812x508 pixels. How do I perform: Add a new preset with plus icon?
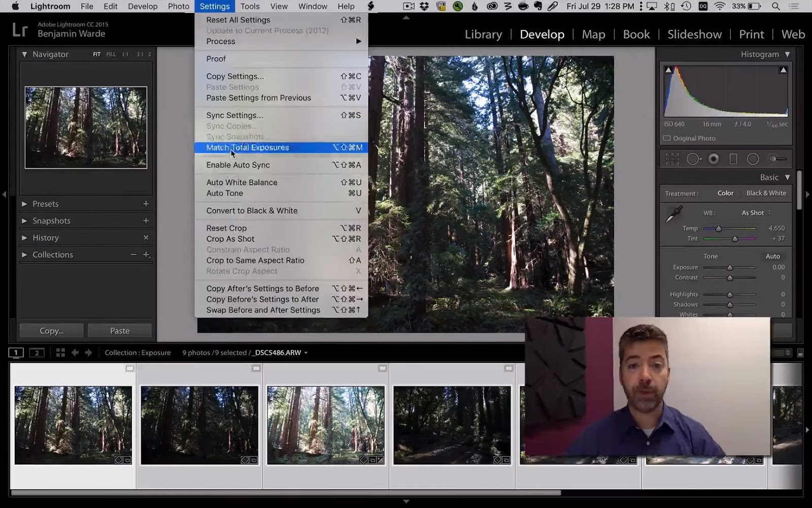[146, 204]
